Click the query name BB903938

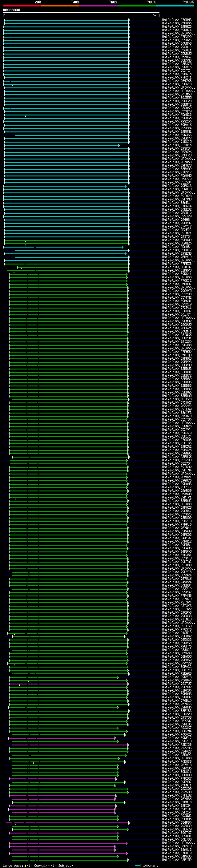pyautogui.click(x=11, y=10)
